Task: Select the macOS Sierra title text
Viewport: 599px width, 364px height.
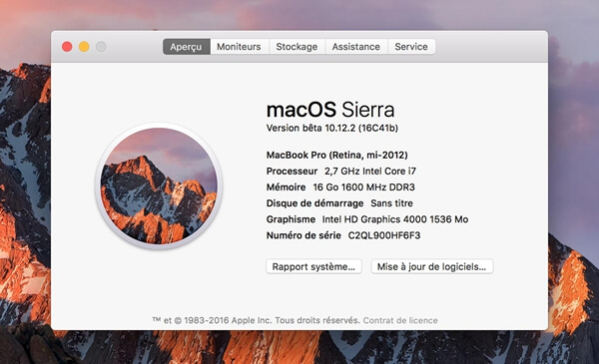Action: click(x=330, y=110)
